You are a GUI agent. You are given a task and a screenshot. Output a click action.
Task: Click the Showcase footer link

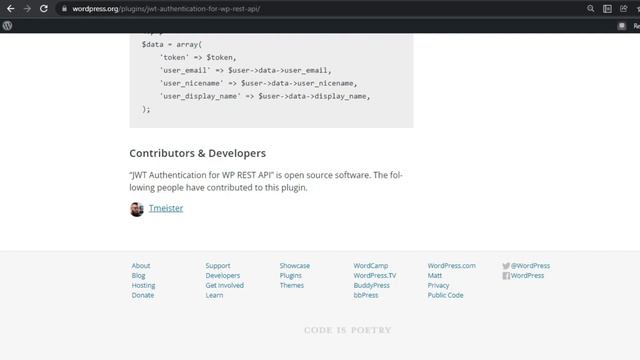[x=295, y=266]
